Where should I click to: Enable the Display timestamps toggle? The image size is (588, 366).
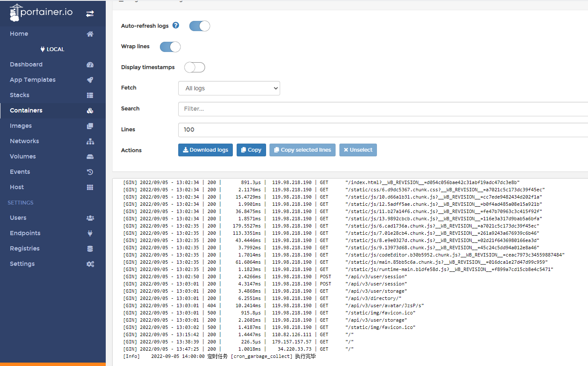coord(194,67)
